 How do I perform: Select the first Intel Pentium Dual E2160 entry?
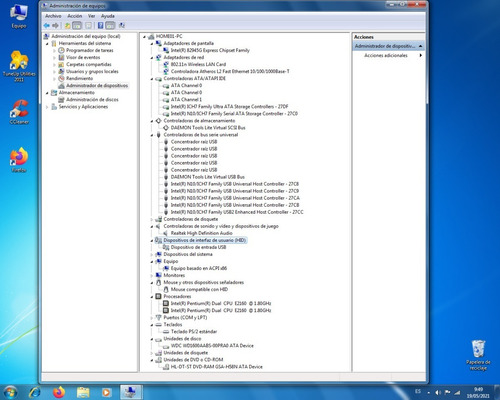coord(221,303)
